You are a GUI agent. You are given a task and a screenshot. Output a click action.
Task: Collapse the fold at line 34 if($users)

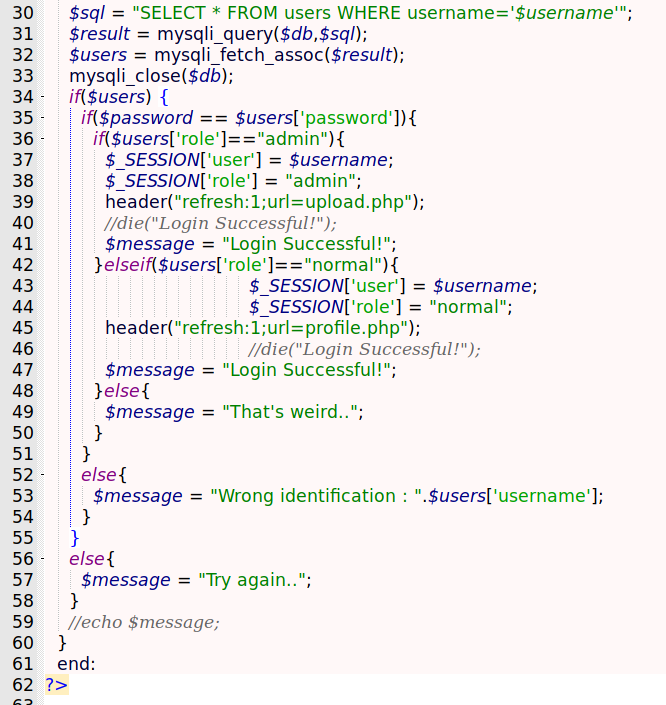coord(43,96)
